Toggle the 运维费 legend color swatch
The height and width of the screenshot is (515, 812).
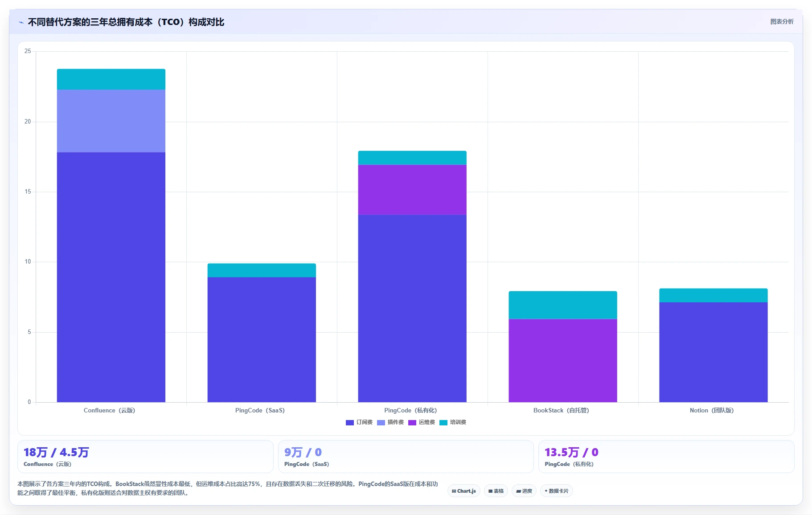[x=412, y=422]
